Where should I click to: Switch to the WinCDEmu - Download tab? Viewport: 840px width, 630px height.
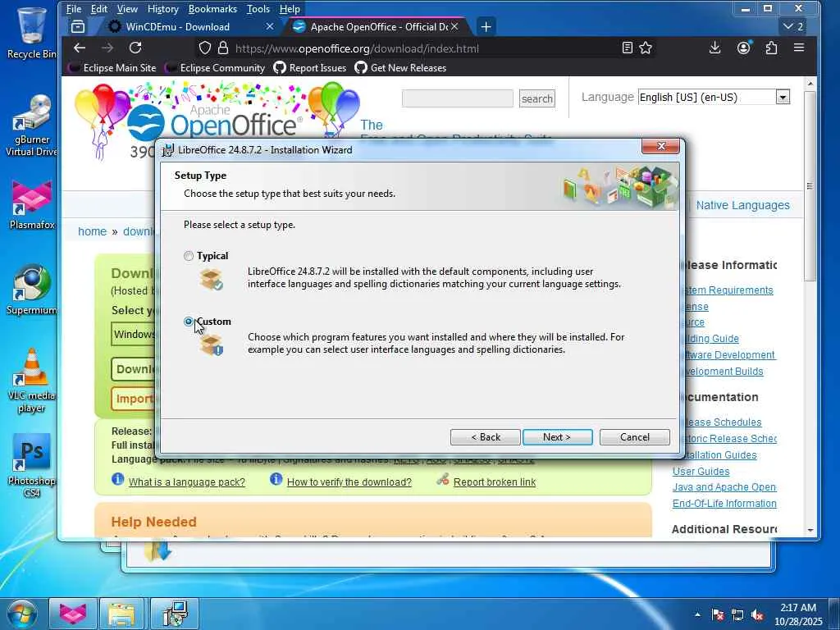coord(178,27)
